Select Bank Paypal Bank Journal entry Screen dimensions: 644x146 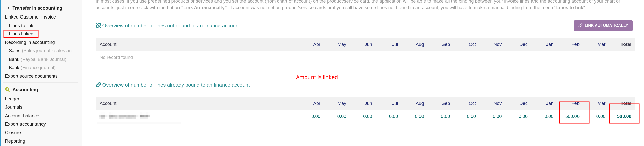coord(37,59)
